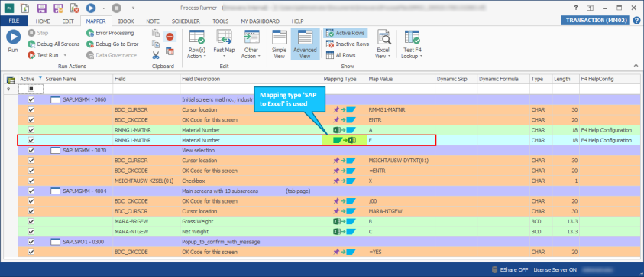Screen dimensions: 644x277
Task: Run Debug-Go to Error
Action: (x=112, y=44)
